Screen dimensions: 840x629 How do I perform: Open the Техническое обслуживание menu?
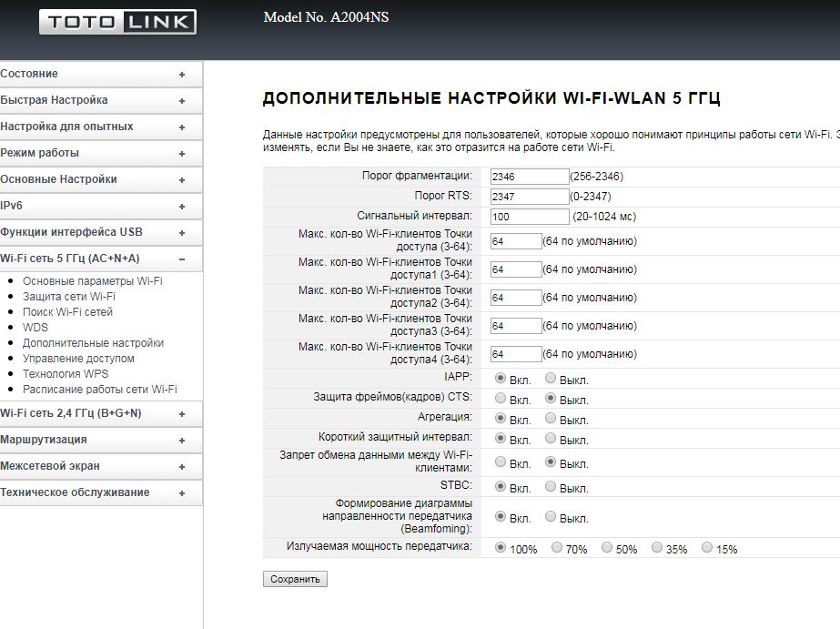coord(100,492)
